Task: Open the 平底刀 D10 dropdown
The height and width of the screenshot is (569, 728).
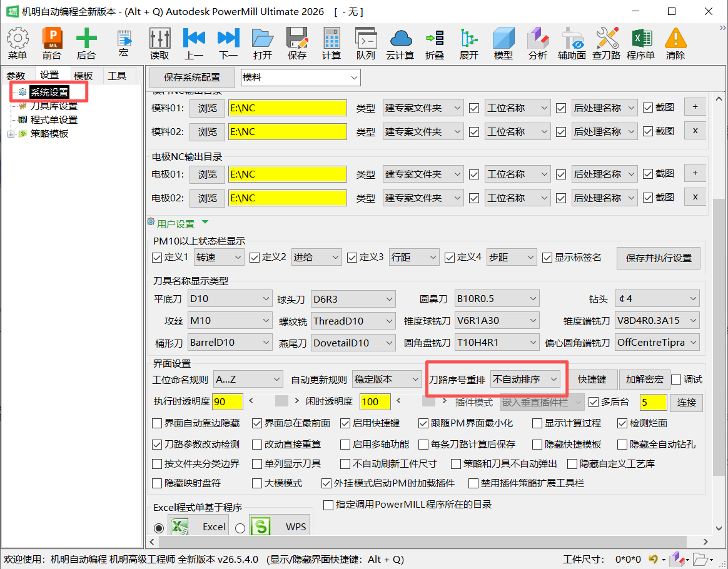Action: [x=230, y=299]
